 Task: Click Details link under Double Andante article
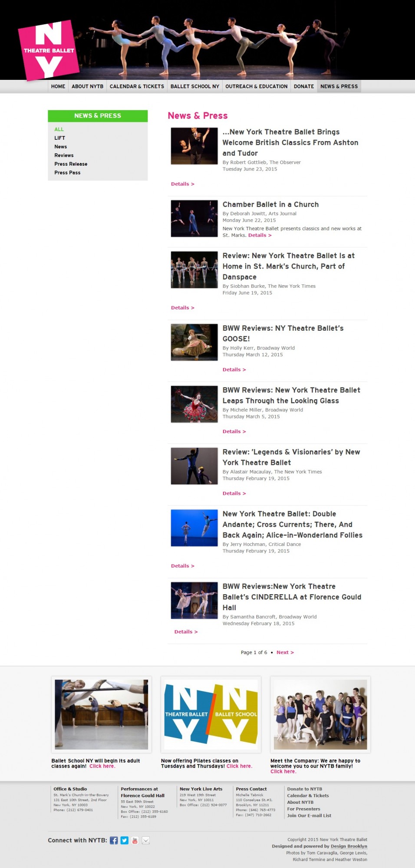(x=183, y=566)
